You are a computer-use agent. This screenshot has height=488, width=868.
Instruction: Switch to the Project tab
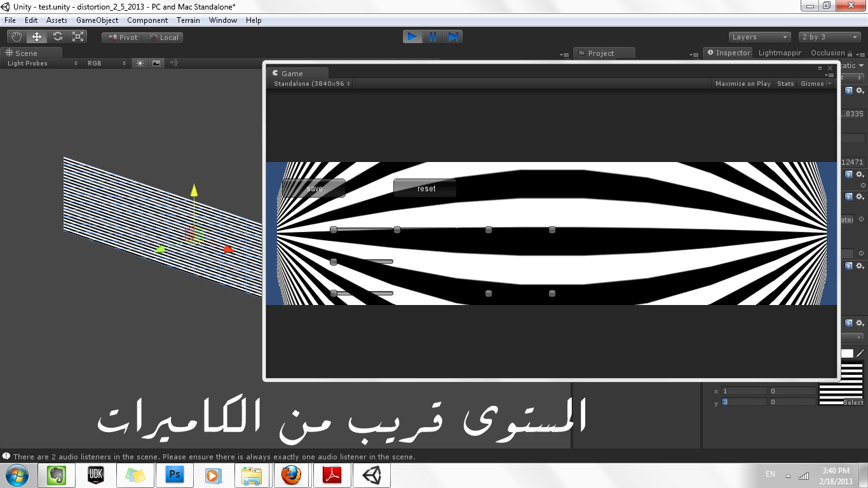(x=604, y=53)
